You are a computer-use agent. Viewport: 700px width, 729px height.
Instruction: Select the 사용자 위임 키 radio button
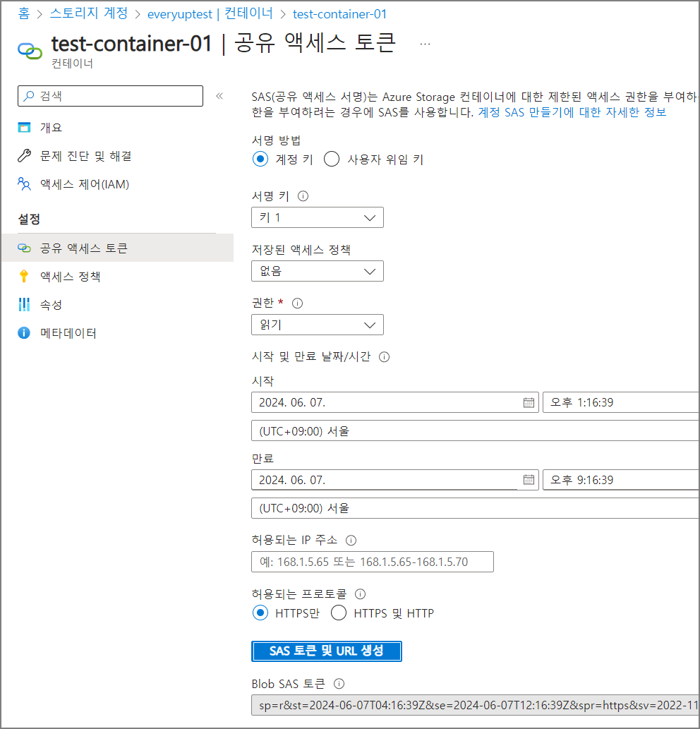point(332,159)
